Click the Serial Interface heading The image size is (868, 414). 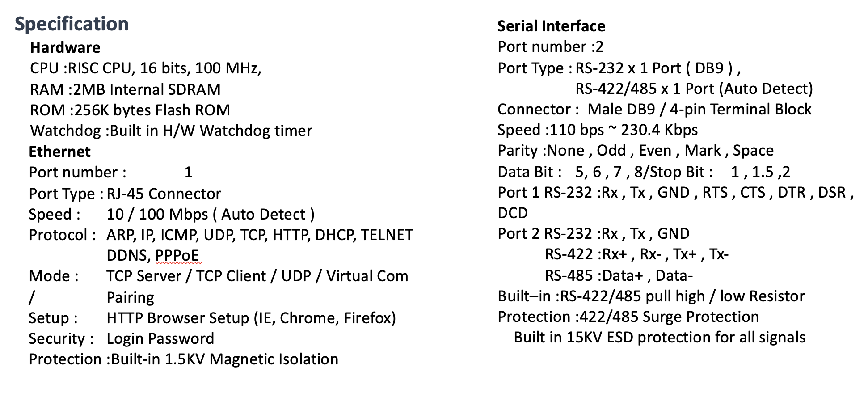(551, 26)
